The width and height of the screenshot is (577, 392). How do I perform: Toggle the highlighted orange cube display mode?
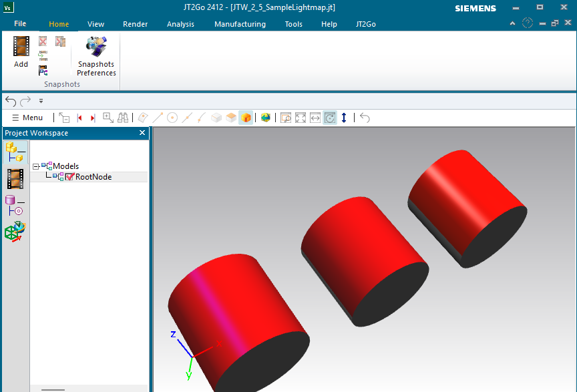pos(246,118)
